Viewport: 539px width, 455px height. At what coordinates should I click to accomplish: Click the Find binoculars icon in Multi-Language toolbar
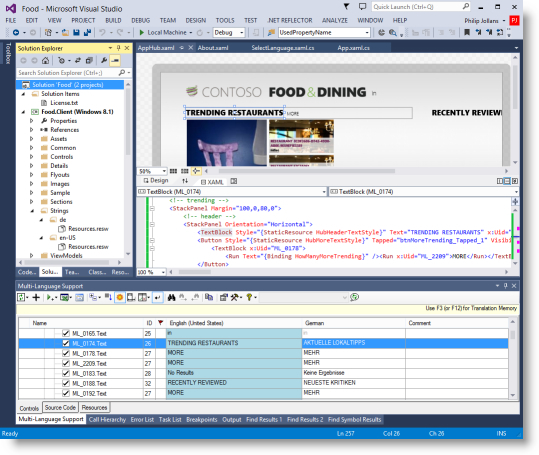(172, 297)
